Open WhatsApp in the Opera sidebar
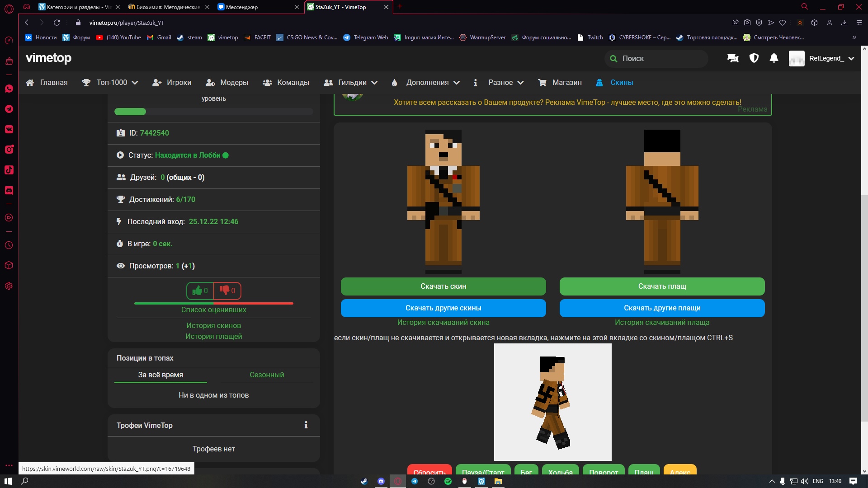This screenshot has height=488, width=868. (9, 89)
